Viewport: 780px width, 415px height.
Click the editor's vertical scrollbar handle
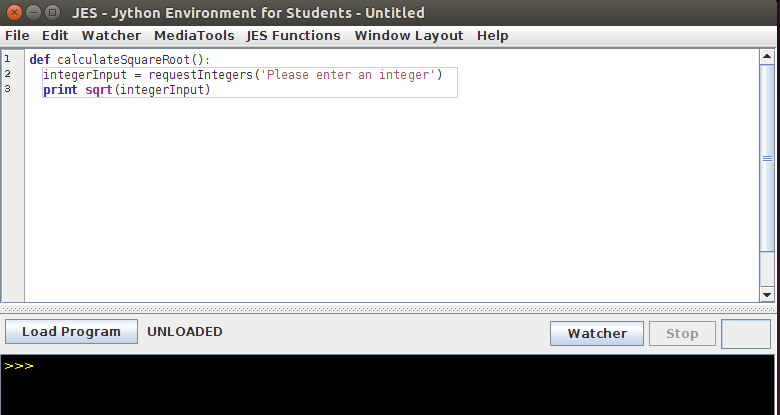(x=767, y=158)
